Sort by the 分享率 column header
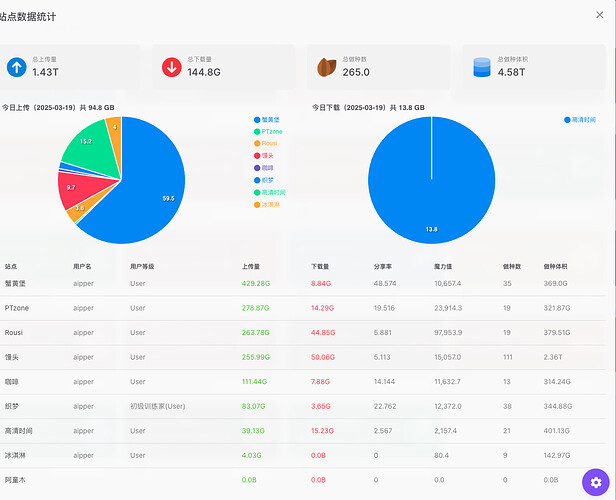The image size is (616, 500). [383, 266]
